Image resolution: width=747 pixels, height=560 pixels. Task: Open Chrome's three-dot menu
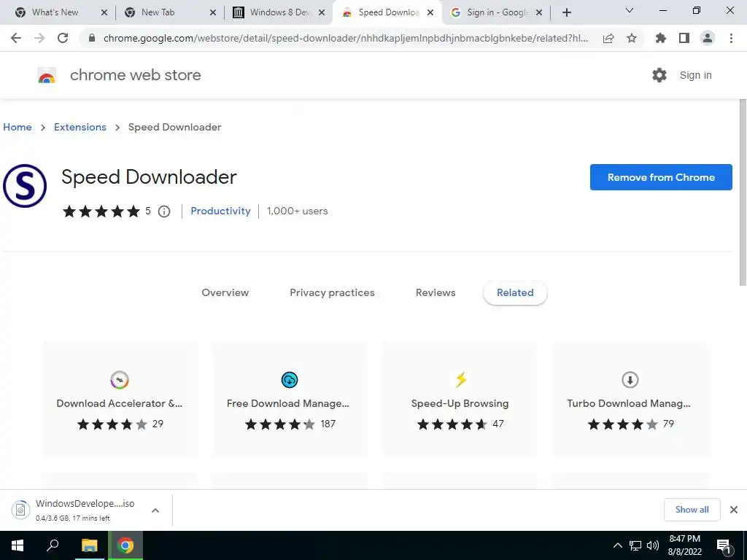(x=731, y=38)
